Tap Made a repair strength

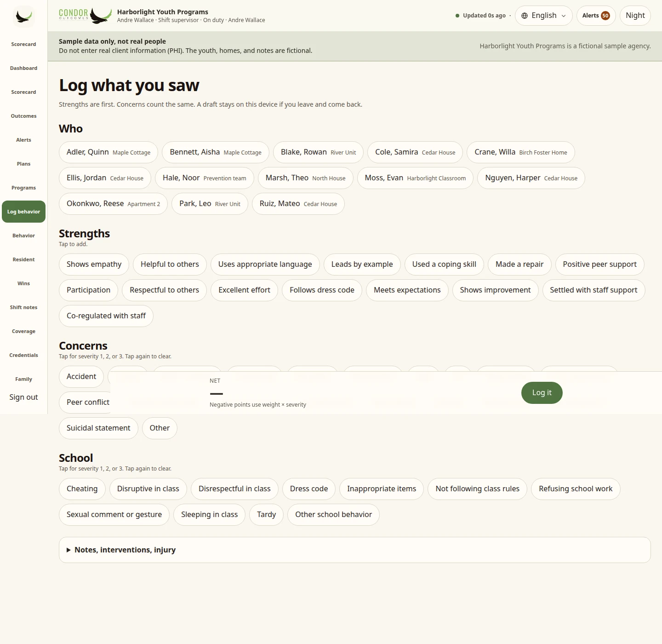pos(519,264)
